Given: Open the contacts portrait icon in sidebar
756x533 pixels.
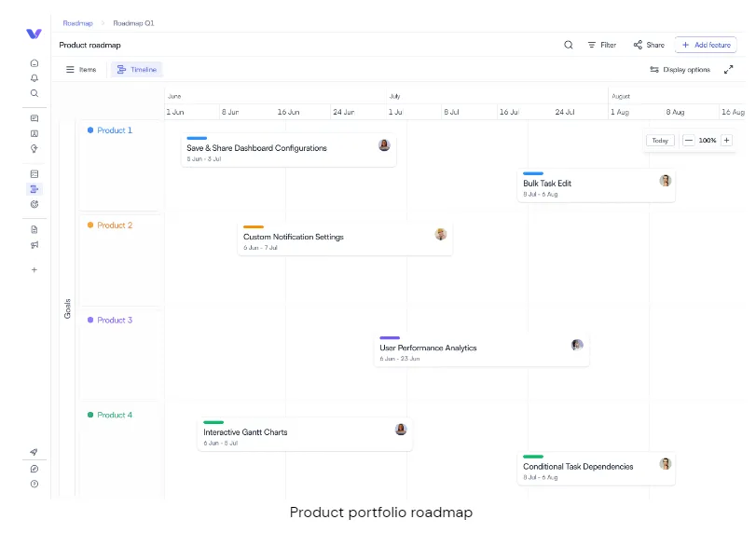Looking at the screenshot, I should point(34,133).
